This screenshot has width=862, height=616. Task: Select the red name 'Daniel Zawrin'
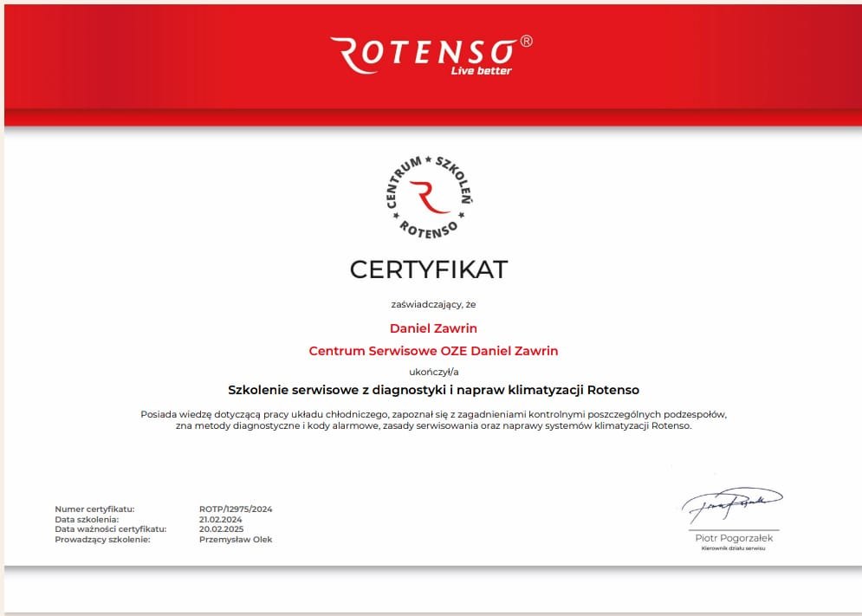433,328
